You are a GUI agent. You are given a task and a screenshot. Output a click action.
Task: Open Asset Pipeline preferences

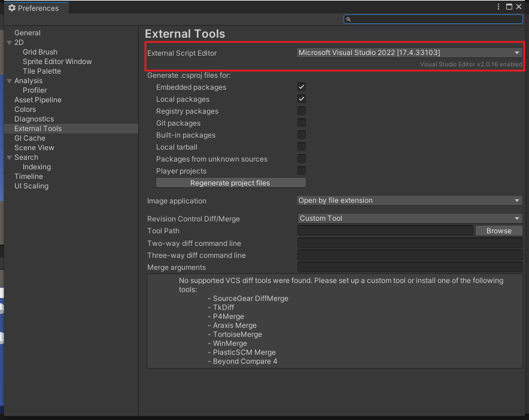(x=38, y=100)
